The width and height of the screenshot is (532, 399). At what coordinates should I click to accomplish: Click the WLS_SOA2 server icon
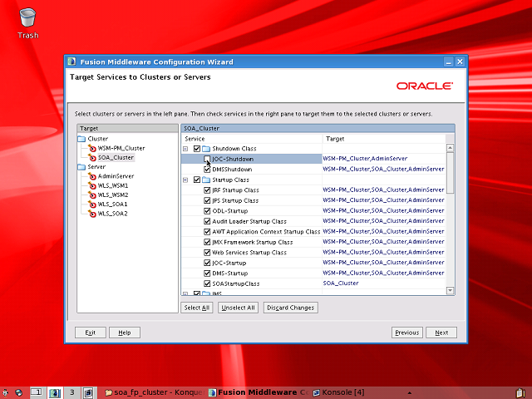click(x=92, y=214)
